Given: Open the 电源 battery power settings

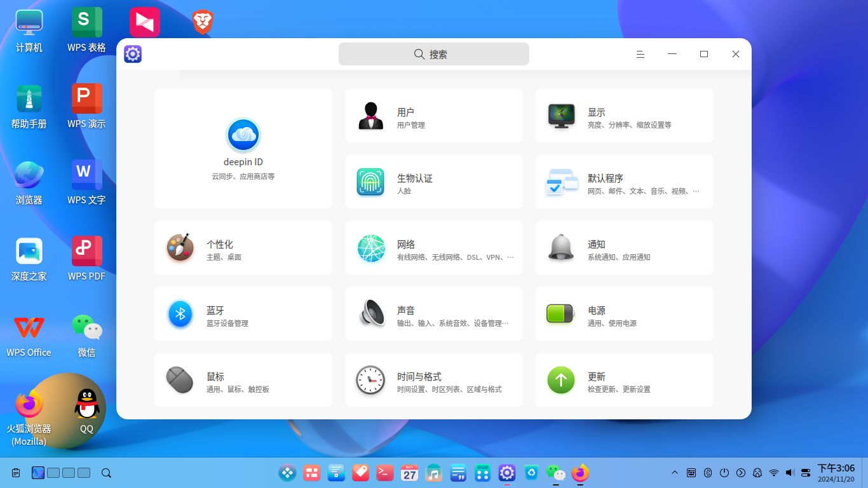Looking at the screenshot, I should click(624, 314).
